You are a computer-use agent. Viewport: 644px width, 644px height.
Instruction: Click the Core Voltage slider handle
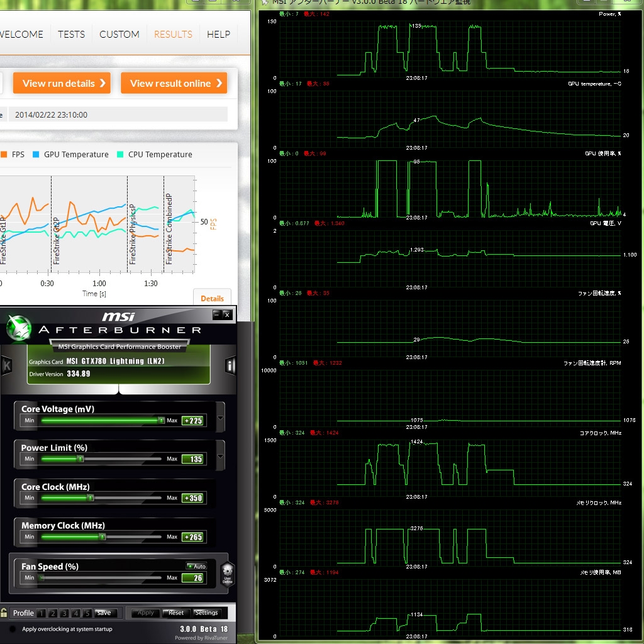pyautogui.click(x=162, y=420)
